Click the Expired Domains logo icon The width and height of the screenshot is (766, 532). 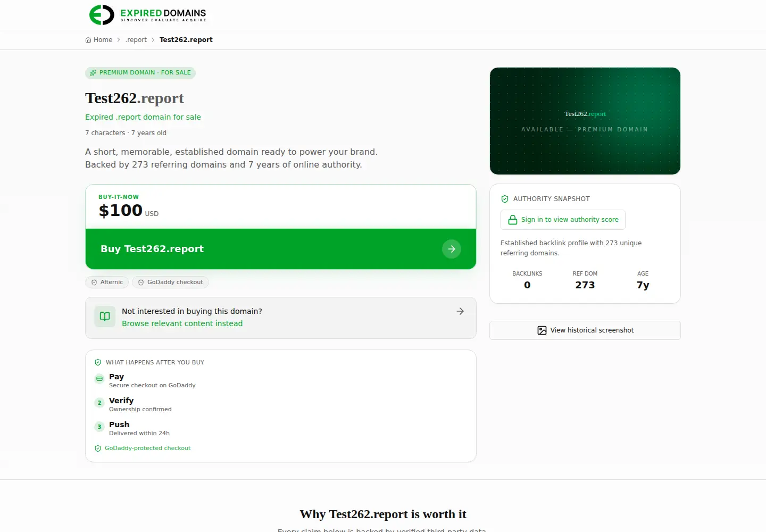pyautogui.click(x=102, y=15)
